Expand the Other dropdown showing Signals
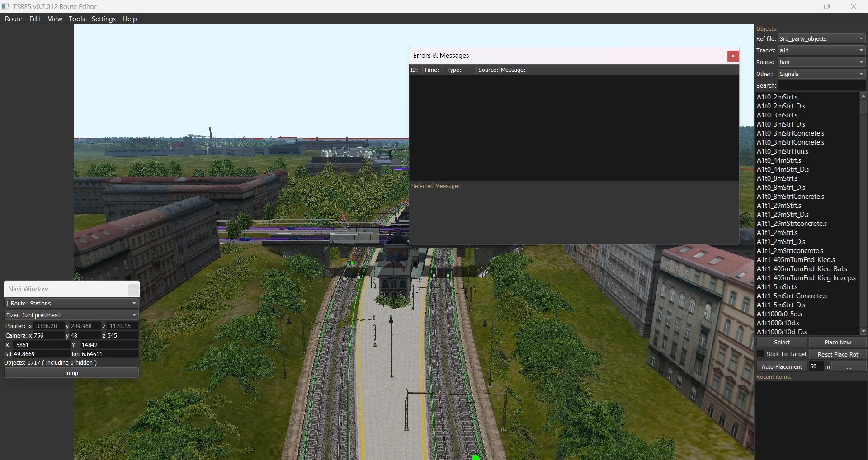Viewport: 868px width, 460px height. point(821,74)
